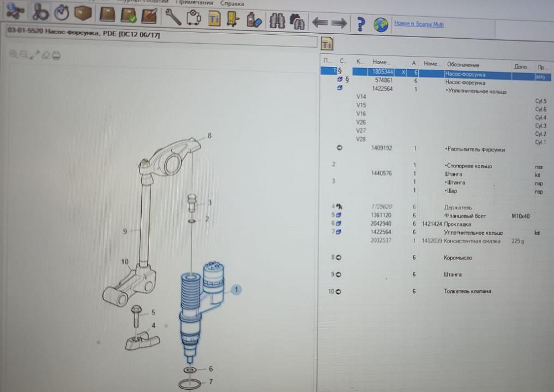Expand the Коромысло row circle icon
The image size is (554, 392).
coord(338,257)
